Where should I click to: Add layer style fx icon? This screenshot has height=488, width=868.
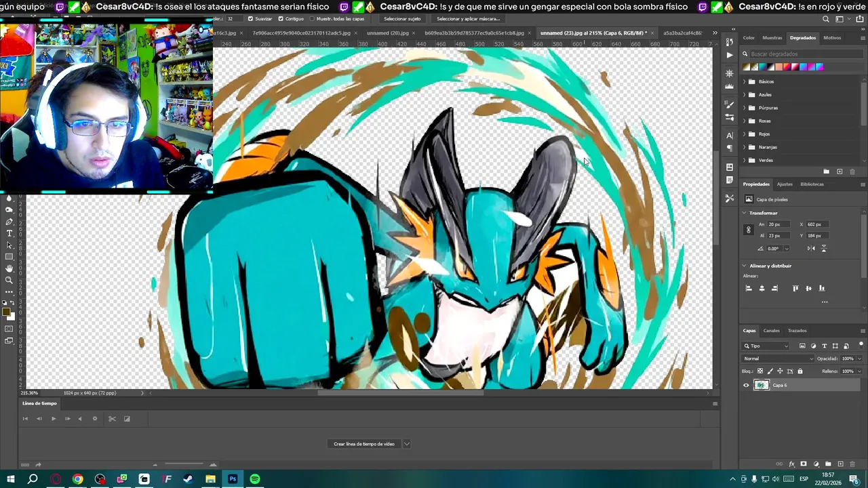[x=791, y=464]
